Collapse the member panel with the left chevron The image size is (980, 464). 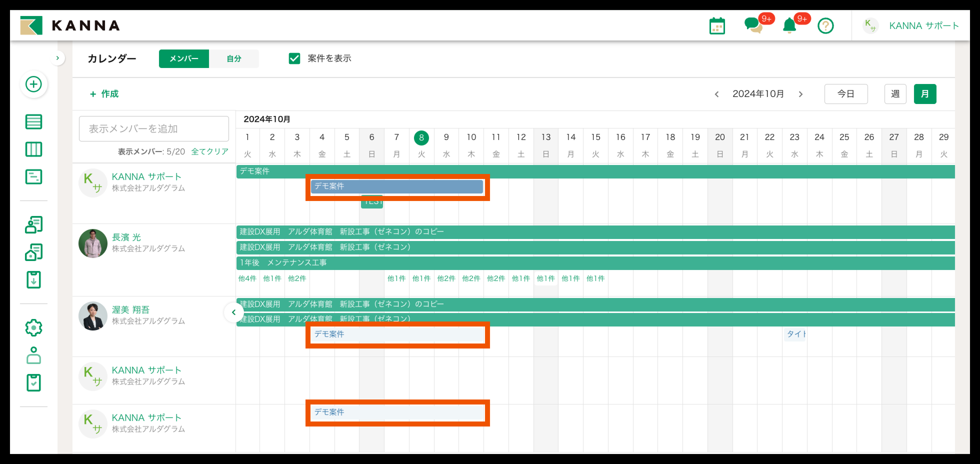[x=233, y=312]
